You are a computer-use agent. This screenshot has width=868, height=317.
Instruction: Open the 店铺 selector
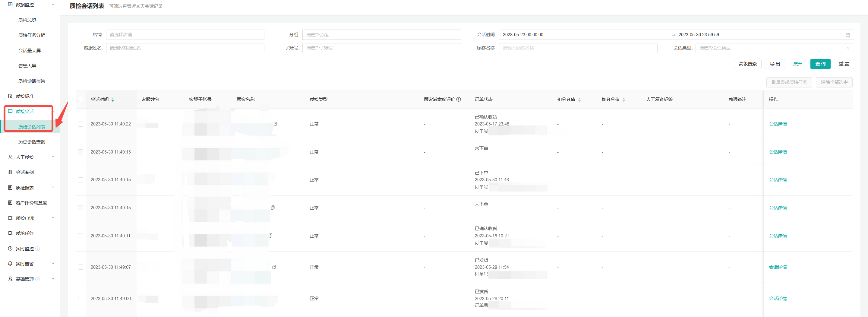point(185,35)
